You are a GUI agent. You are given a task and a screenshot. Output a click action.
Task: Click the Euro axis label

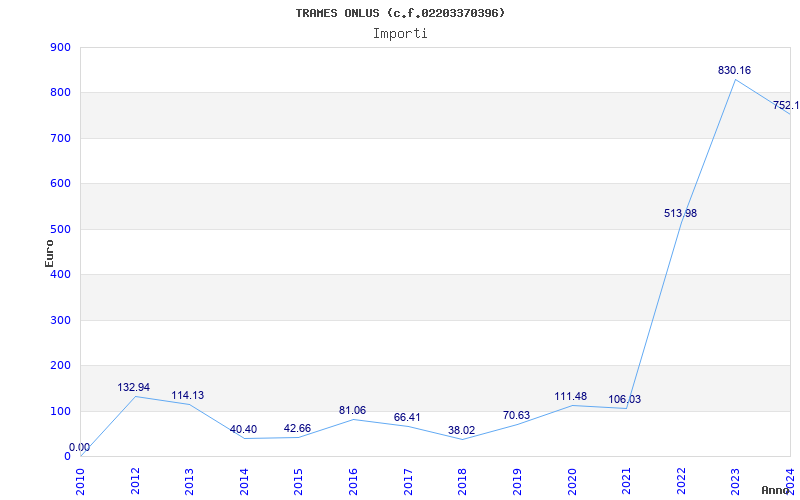pos(49,253)
